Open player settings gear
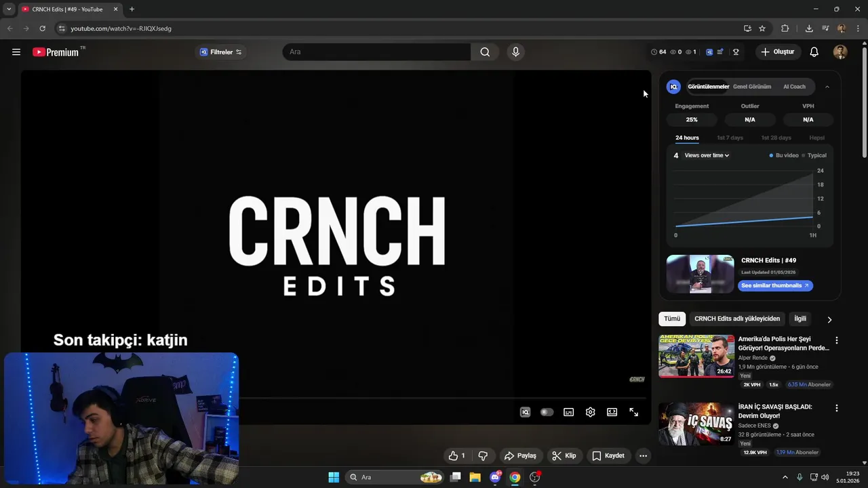This screenshot has height=488, width=868. pos(590,412)
